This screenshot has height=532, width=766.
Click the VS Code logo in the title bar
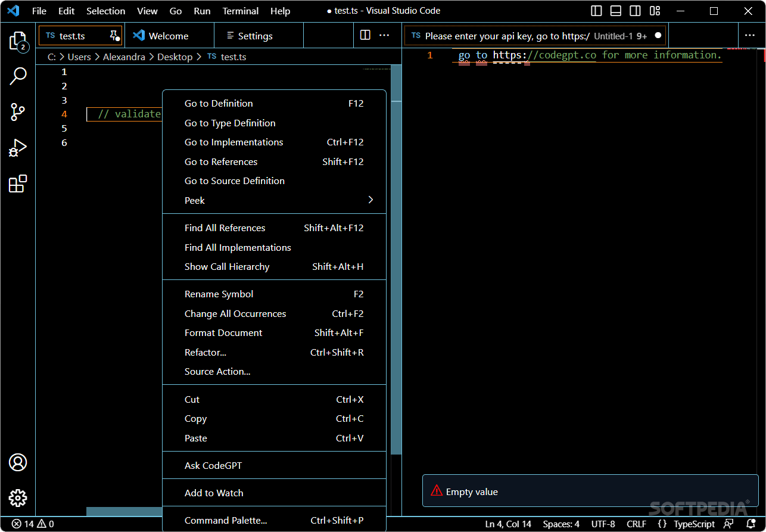coord(13,11)
